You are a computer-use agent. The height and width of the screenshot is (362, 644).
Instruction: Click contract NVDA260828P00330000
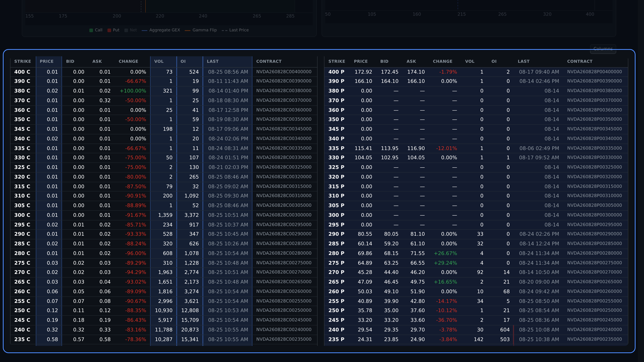click(x=594, y=157)
